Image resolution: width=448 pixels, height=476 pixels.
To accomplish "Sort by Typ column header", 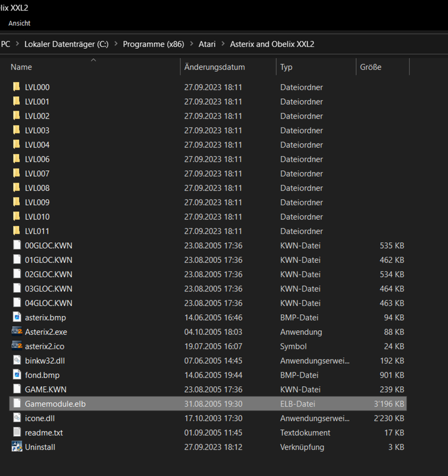I will (x=286, y=67).
